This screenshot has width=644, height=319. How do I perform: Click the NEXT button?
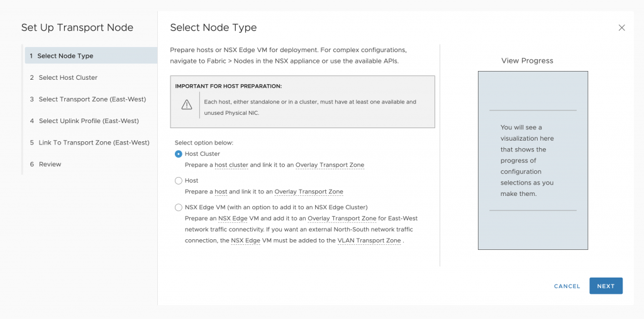pyautogui.click(x=606, y=286)
